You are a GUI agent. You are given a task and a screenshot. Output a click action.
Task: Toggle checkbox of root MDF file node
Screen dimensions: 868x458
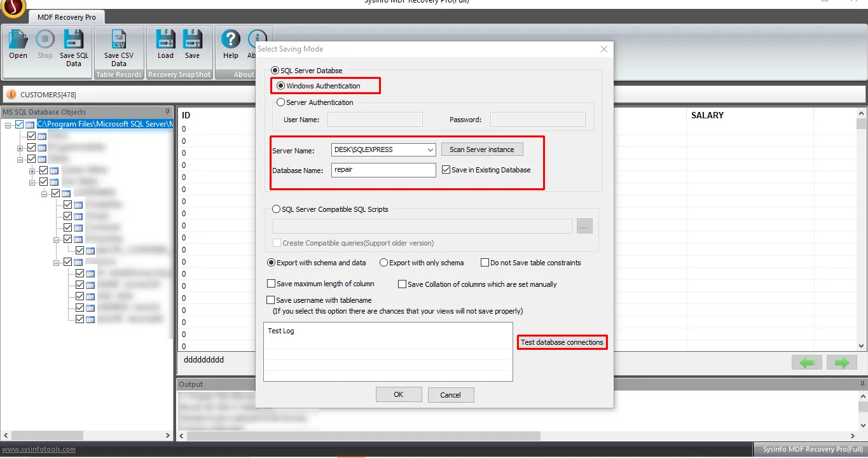point(19,124)
